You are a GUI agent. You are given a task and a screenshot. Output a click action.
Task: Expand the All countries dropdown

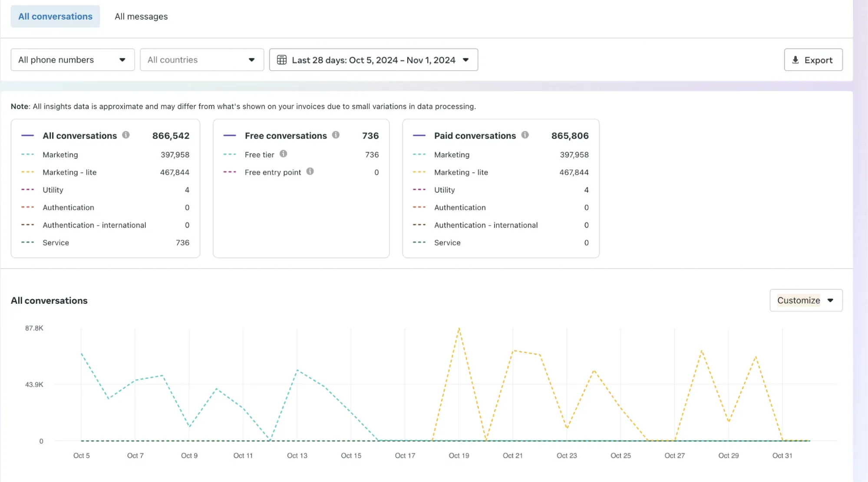click(201, 60)
